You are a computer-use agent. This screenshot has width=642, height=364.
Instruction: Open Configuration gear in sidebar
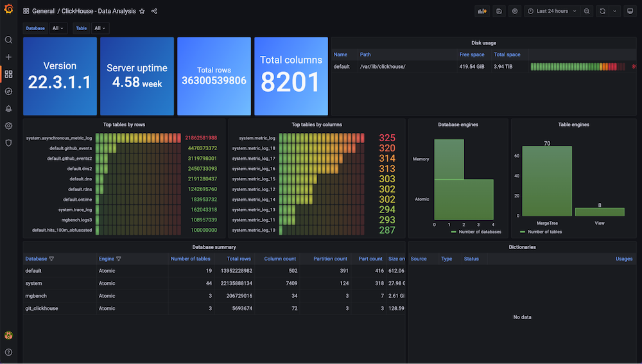[8, 126]
